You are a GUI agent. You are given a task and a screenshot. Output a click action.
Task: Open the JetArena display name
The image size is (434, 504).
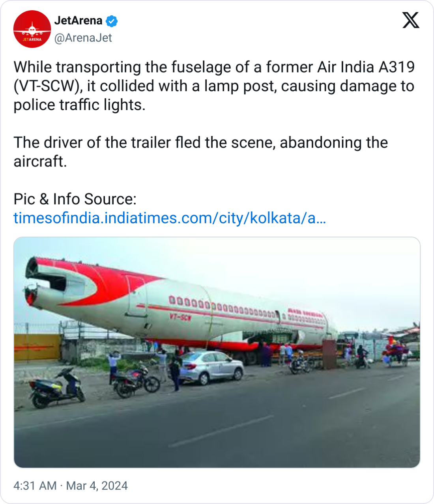[x=78, y=21]
